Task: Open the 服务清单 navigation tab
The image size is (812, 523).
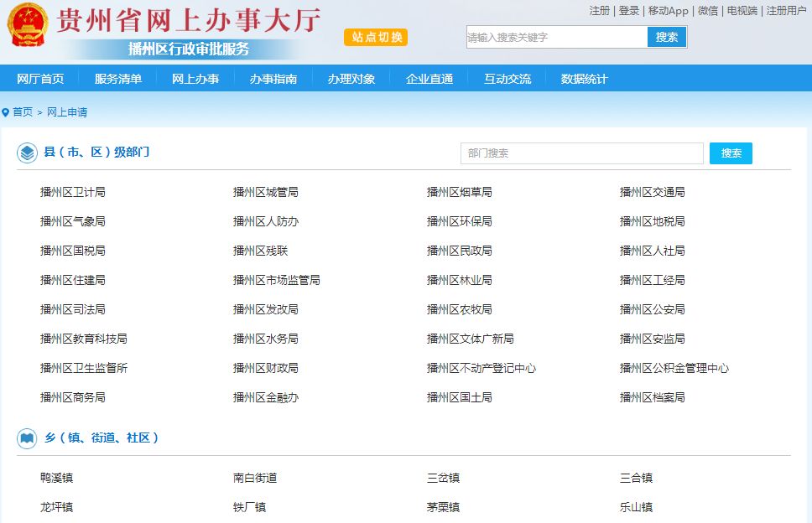Action: [118, 79]
